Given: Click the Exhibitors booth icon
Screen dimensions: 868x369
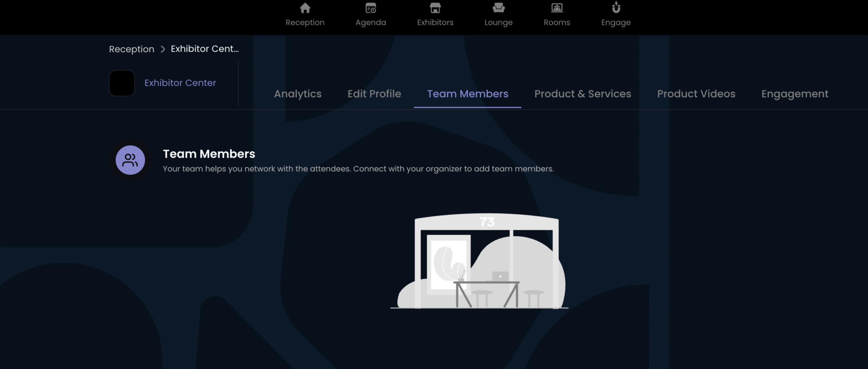Looking at the screenshot, I should point(435,8).
